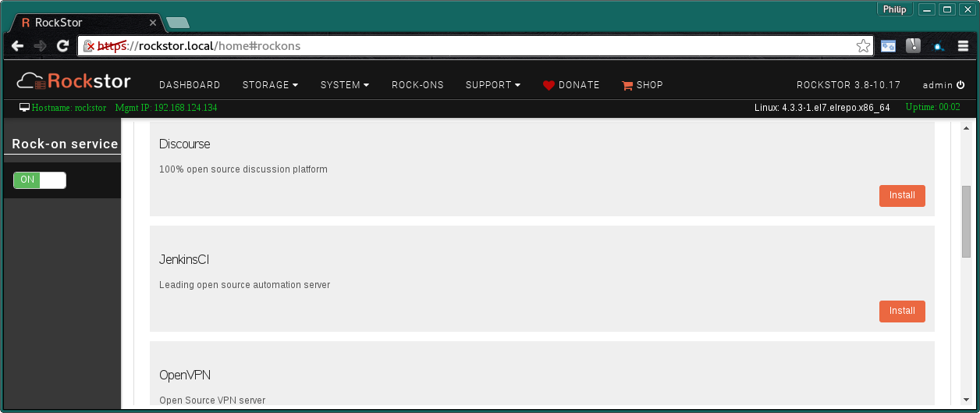The width and height of the screenshot is (980, 413).
Task: Click the Discourse title
Action: point(185,144)
